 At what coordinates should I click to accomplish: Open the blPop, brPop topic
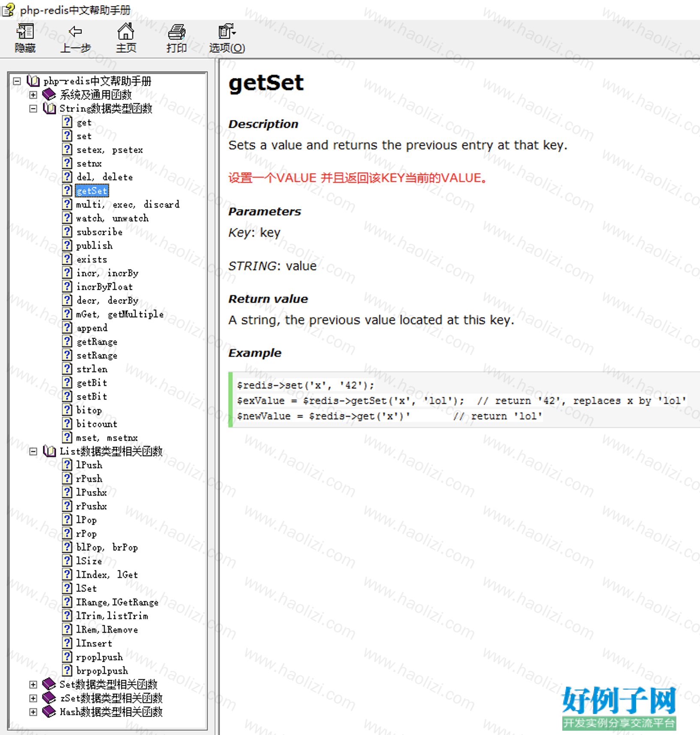107,547
